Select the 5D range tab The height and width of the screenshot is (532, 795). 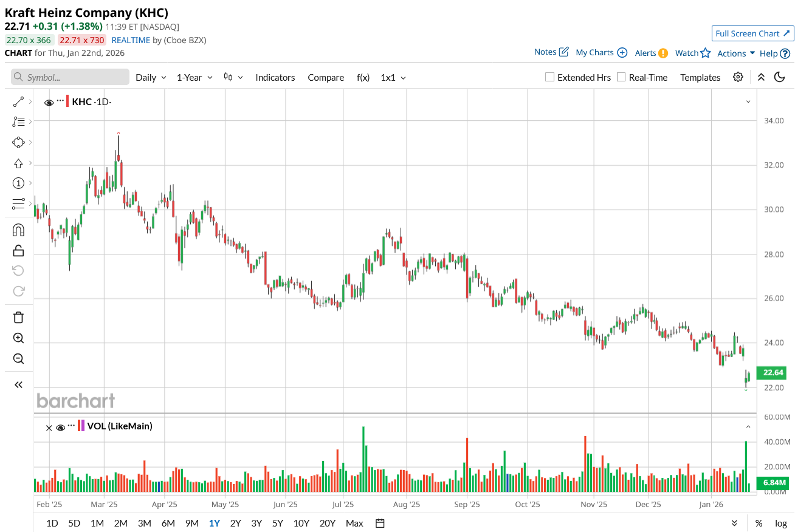point(74,523)
